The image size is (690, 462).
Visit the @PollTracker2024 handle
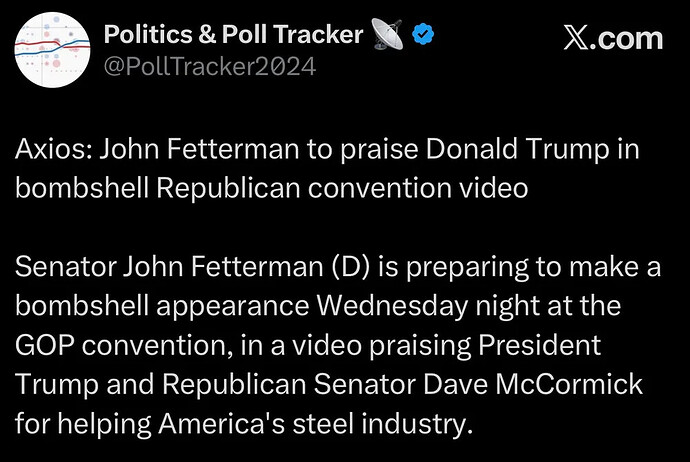[x=210, y=66]
